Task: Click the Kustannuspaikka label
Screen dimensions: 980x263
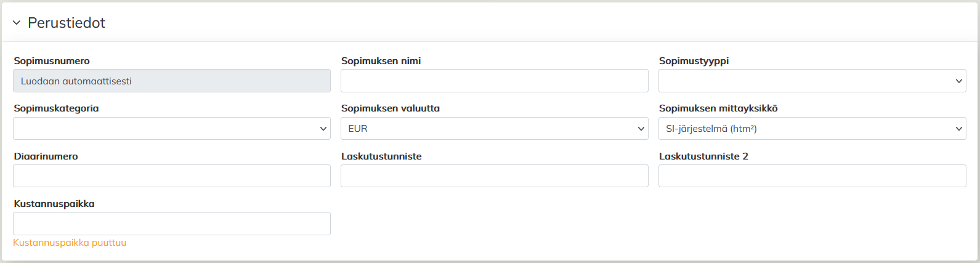Action: tap(54, 204)
